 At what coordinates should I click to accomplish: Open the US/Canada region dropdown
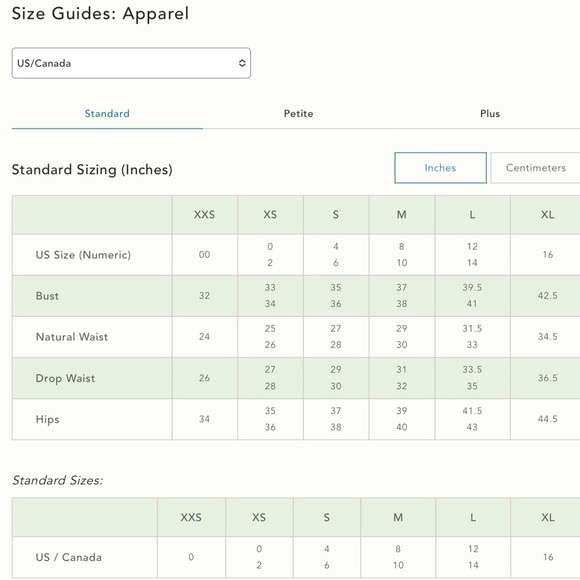(x=131, y=63)
